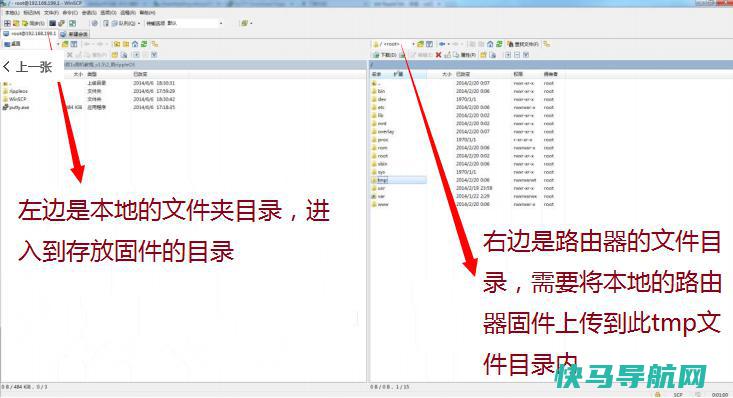
Task: Click the remote panel home directory icon
Action: click(490, 44)
